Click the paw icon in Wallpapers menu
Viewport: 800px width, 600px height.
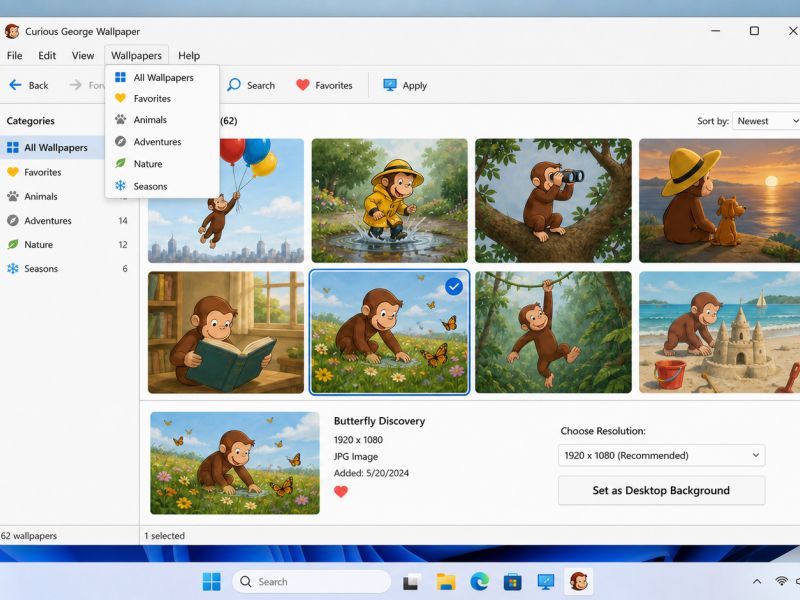pos(120,119)
